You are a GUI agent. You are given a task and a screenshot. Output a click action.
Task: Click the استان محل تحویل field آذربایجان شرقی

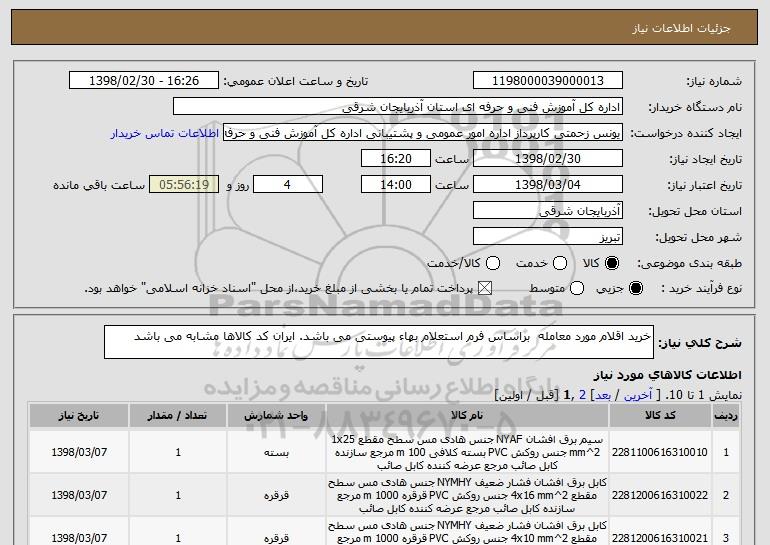click(x=548, y=211)
